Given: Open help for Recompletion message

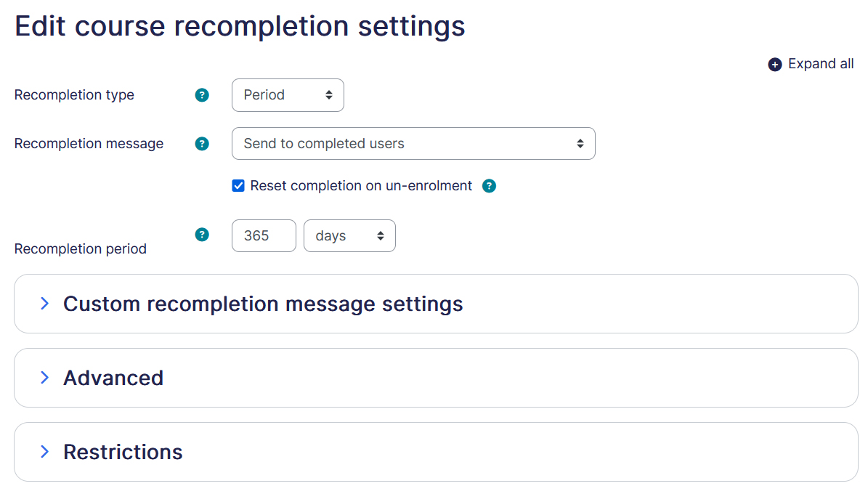Looking at the screenshot, I should pos(201,144).
